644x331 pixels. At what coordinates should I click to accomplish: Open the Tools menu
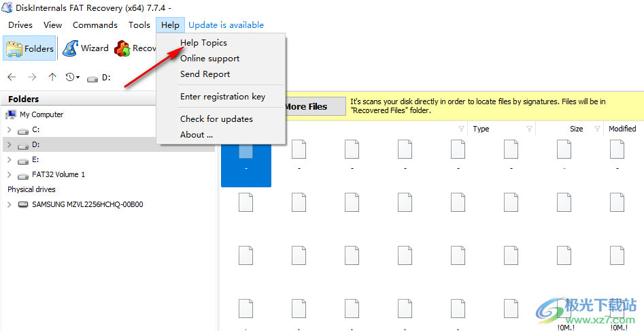pyautogui.click(x=139, y=25)
